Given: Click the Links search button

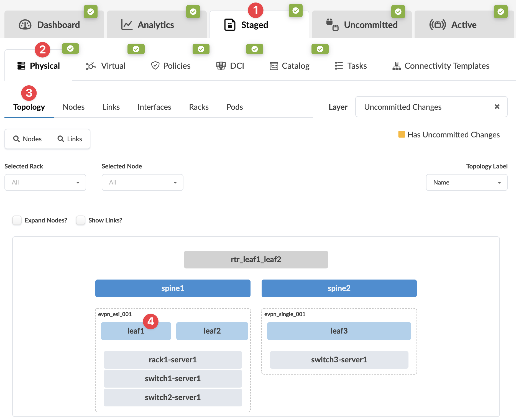Looking at the screenshot, I should [x=70, y=139].
